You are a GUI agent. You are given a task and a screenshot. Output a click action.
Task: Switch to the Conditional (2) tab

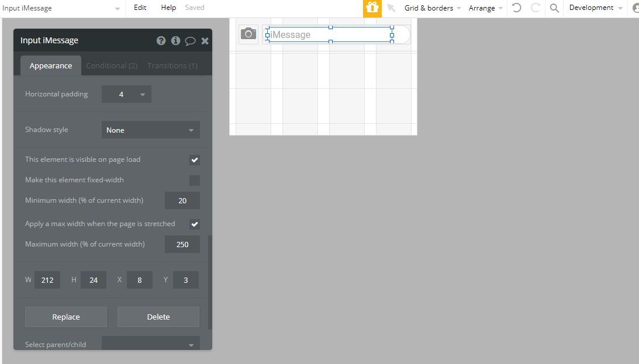click(x=112, y=65)
